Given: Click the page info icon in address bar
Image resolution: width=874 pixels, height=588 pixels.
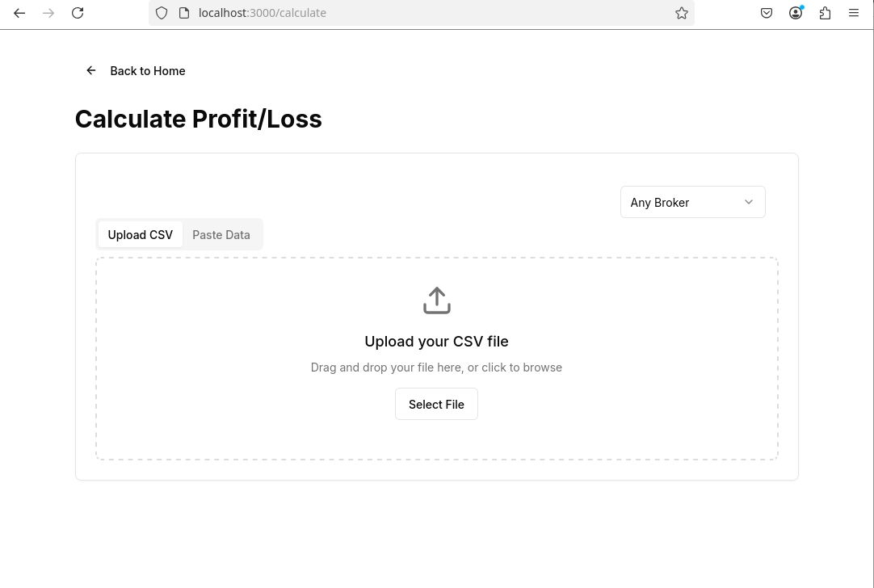Looking at the screenshot, I should click(x=184, y=13).
